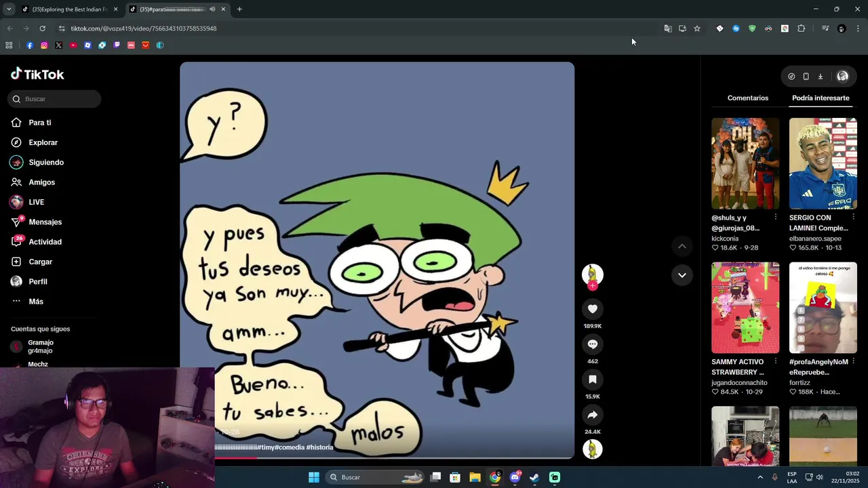The image size is (868, 488).
Task: Open a new browser tab
Action: (239, 9)
